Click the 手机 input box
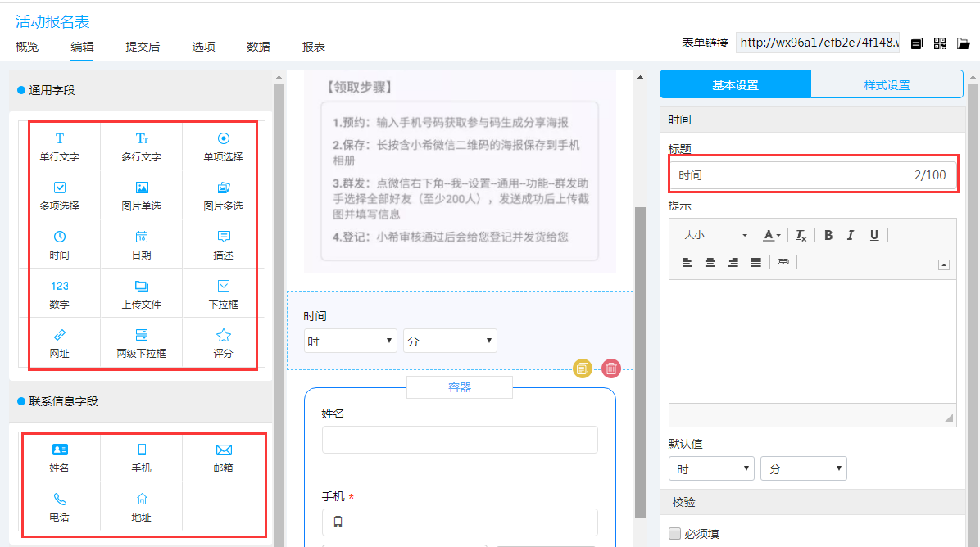 460,522
